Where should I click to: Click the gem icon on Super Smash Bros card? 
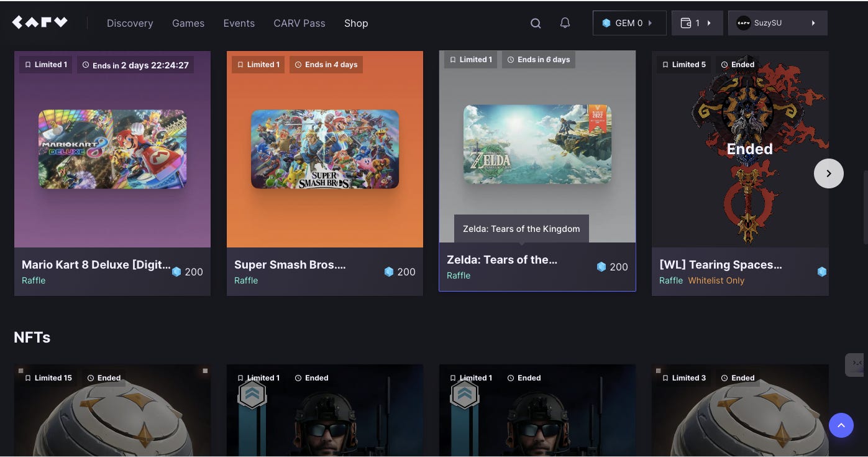[389, 272]
